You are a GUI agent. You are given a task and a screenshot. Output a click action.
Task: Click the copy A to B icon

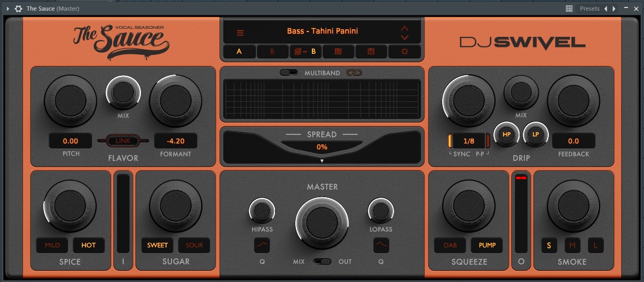pos(305,52)
